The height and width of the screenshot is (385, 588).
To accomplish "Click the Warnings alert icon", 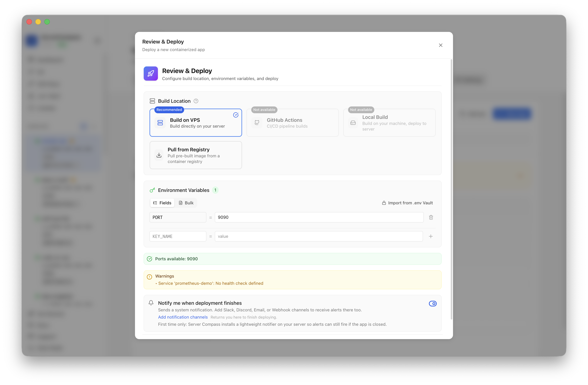I will 150,277.
